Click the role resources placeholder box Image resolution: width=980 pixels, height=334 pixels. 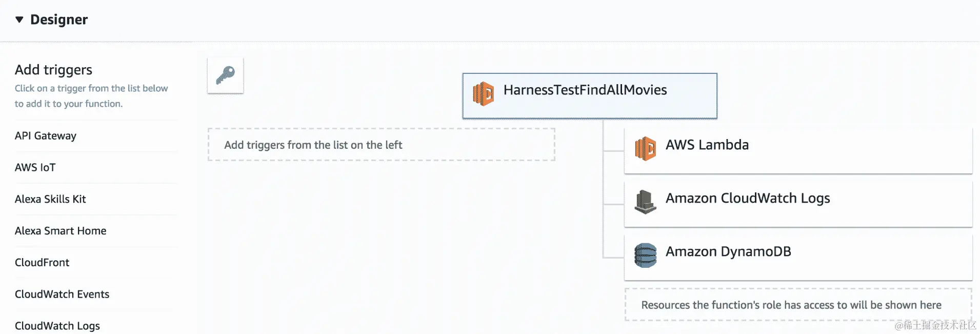(x=797, y=305)
